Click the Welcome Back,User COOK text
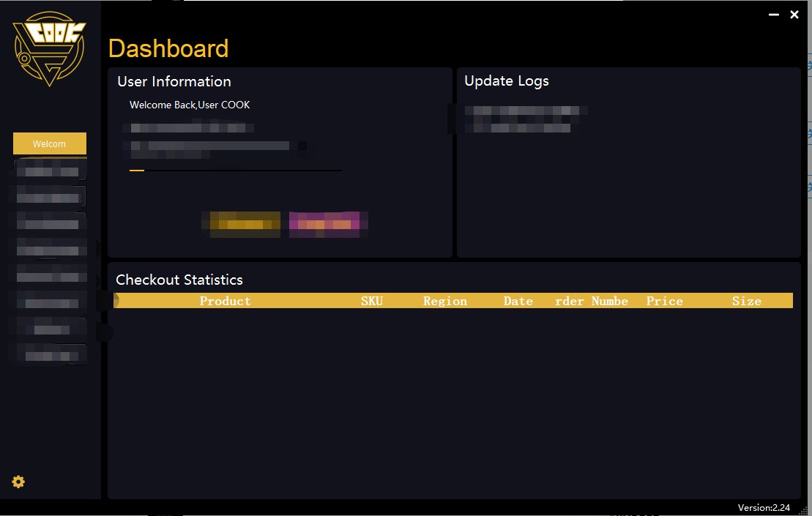Image resolution: width=812 pixels, height=516 pixels. tap(190, 105)
